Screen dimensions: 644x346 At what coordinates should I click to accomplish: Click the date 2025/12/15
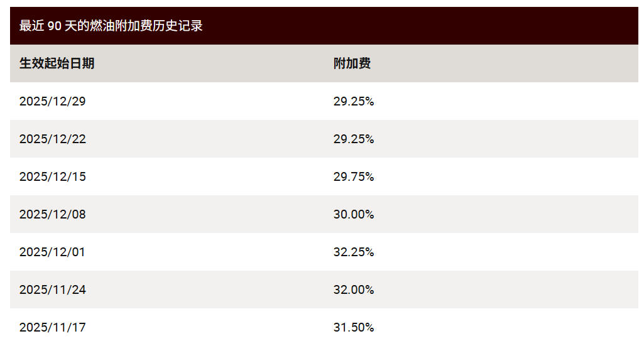[x=53, y=176]
